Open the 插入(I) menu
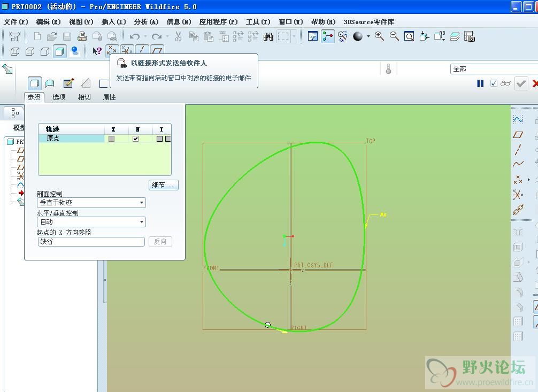The image size is (538, 392). 113,21
